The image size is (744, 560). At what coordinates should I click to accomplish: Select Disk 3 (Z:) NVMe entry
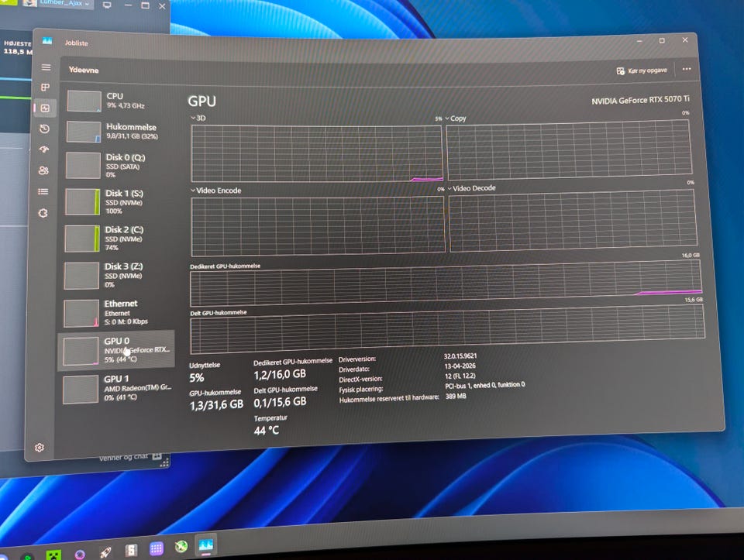pos(119,275)
